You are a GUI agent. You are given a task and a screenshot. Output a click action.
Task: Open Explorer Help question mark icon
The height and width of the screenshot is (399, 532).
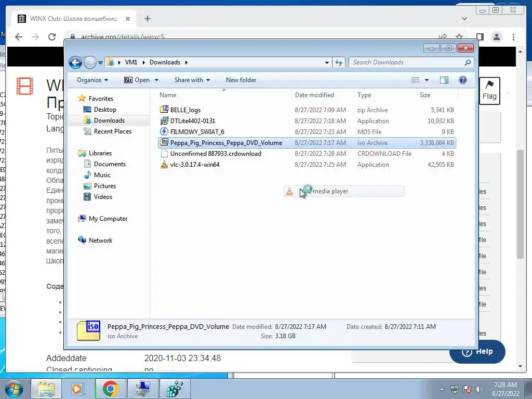pyautogui.click(x=463, y=80)
